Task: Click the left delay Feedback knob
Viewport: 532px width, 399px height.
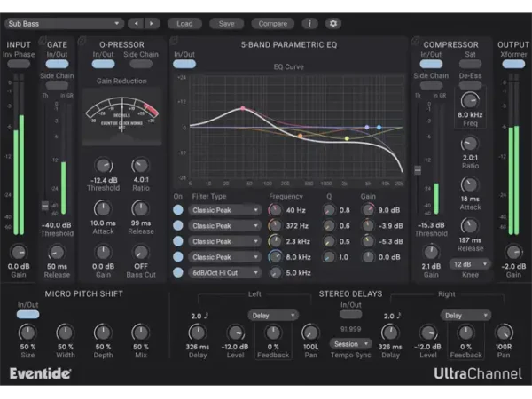Action: pyautogui.click(x=273, y=332)
